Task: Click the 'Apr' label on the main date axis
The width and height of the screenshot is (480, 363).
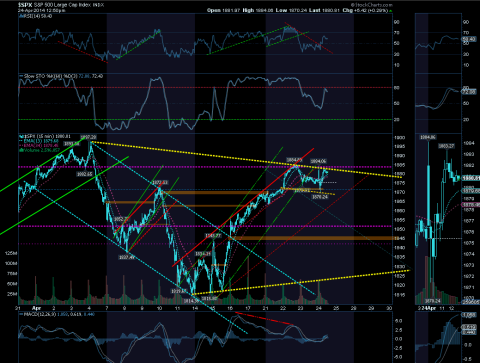Action: point(36,308)
